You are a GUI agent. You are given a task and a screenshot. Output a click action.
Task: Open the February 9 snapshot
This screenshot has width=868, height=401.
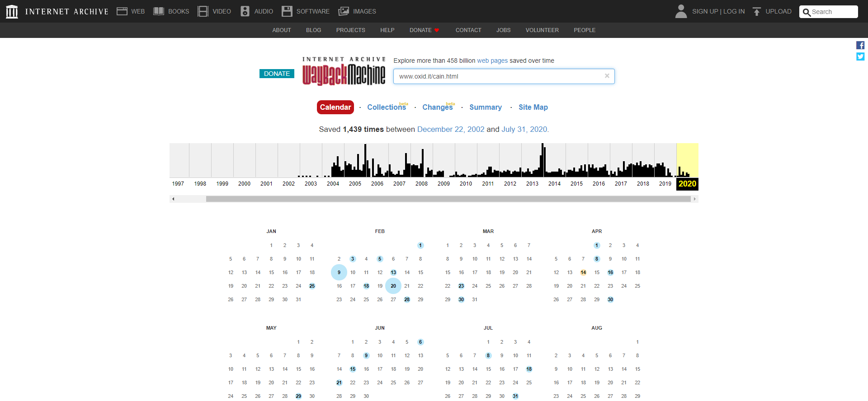click(x=339, y=272)
